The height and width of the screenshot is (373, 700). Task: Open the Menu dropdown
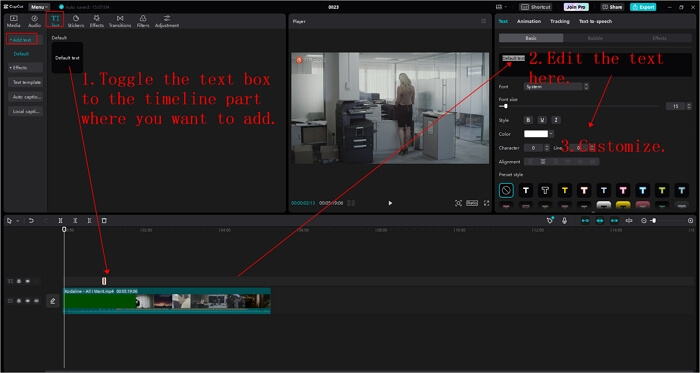39,7
